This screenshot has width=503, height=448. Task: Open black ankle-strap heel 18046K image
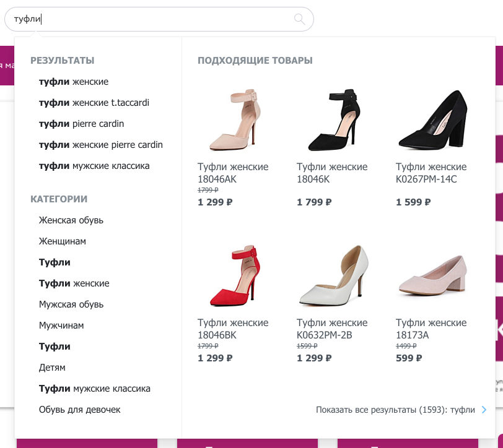332,120
